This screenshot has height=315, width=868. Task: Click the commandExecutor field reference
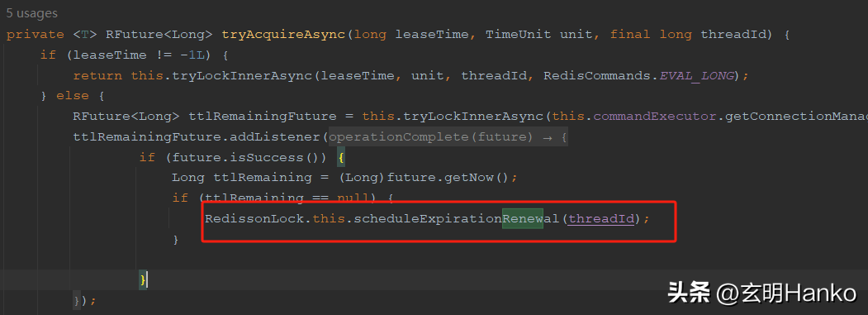[x=655, y=117]
